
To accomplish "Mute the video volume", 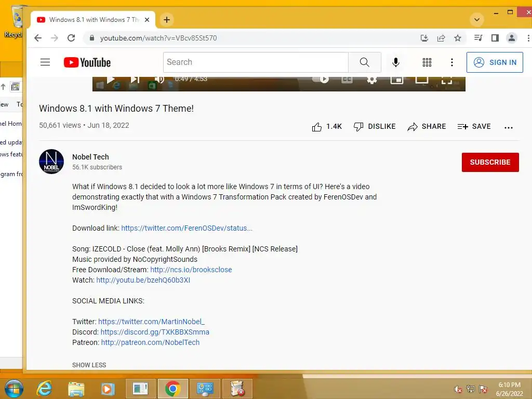I will (159, 79).
